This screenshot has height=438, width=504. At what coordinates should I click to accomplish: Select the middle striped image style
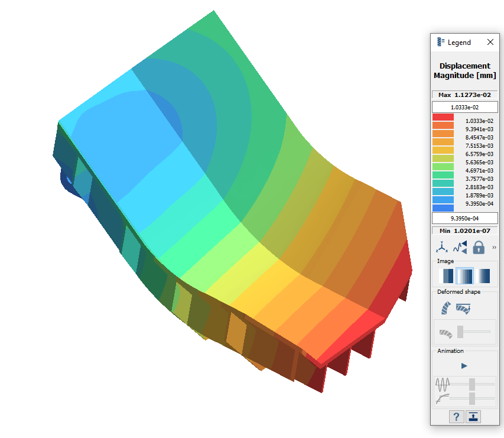[x=465, y=276]
